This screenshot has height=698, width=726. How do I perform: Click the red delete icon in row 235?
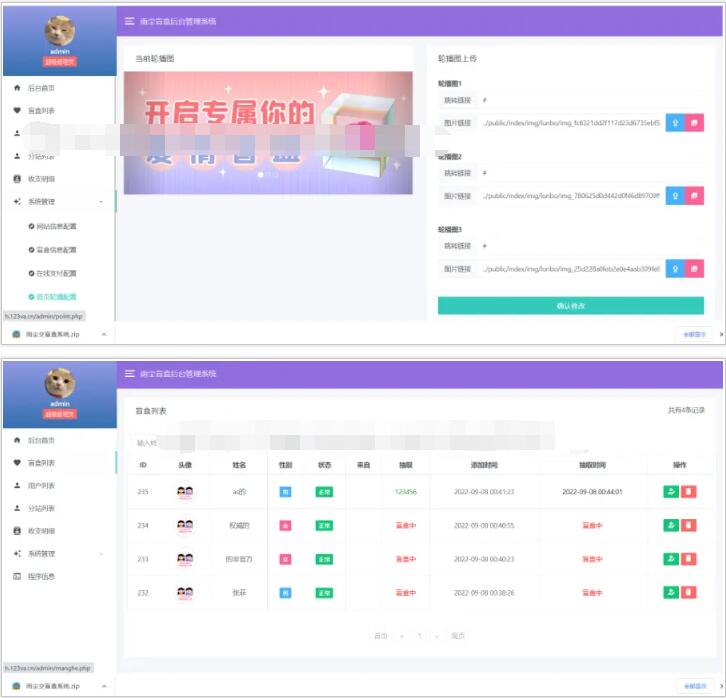point(688,492)
